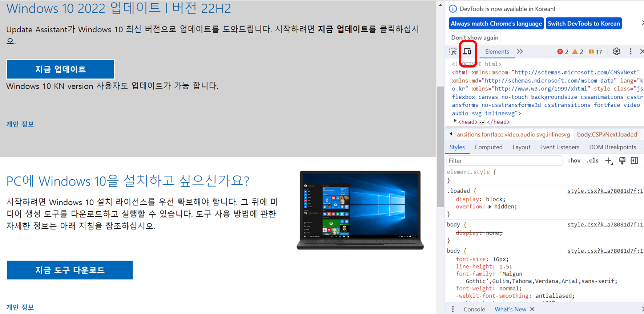Switch to the Event Listeners tab

(560, 147)
